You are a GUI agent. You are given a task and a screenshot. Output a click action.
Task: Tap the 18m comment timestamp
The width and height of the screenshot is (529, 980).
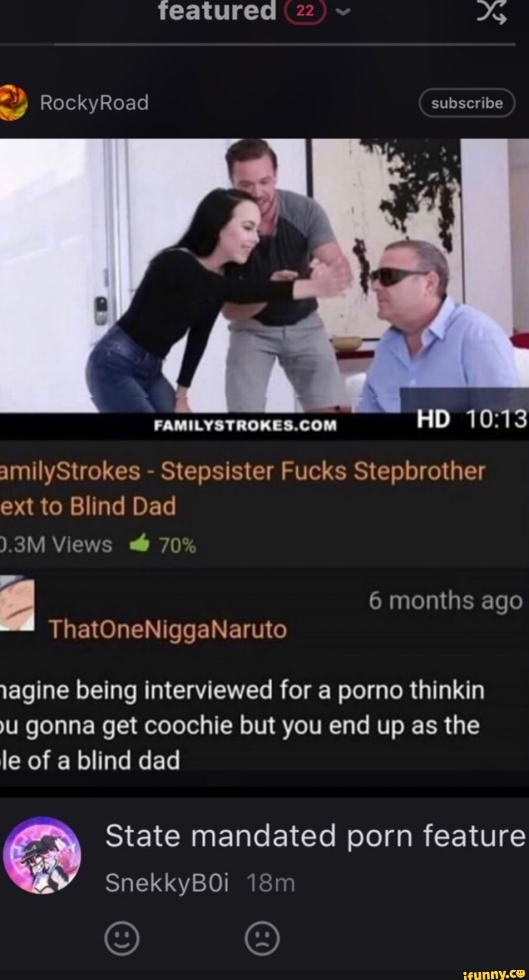[271, 884]
